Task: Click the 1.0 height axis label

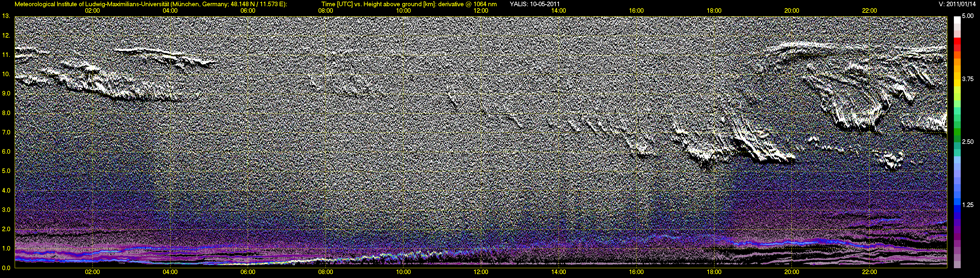Action: point(6,249)
